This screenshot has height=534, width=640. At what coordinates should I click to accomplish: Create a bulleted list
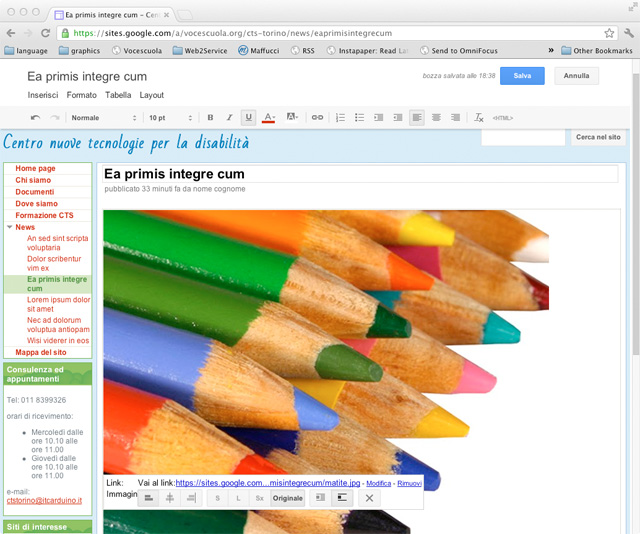tap(359, 118)
